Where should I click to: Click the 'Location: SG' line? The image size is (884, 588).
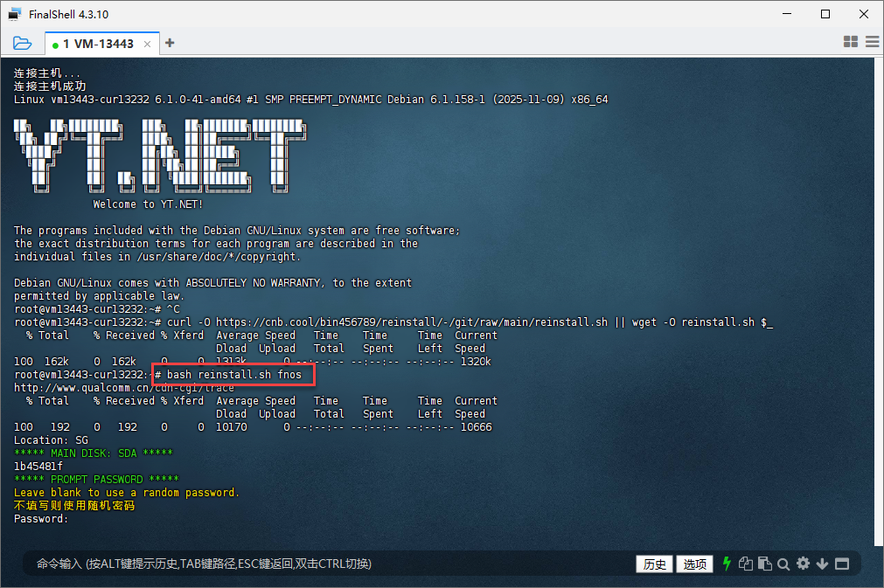click(x=51, y=439)
